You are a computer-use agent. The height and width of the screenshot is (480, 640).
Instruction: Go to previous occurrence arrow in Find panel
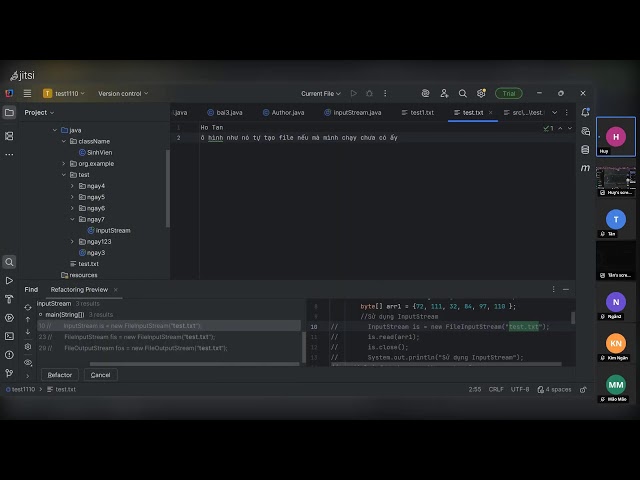pos(28,319)
